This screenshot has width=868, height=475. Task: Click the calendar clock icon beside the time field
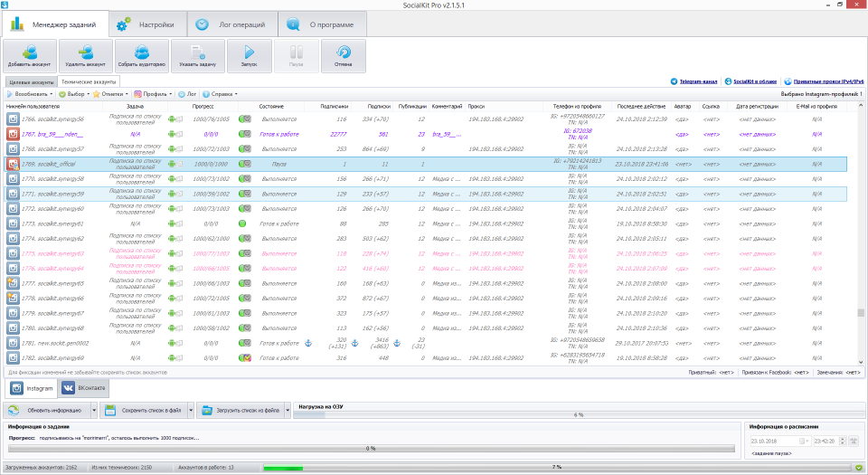point(854,442)
